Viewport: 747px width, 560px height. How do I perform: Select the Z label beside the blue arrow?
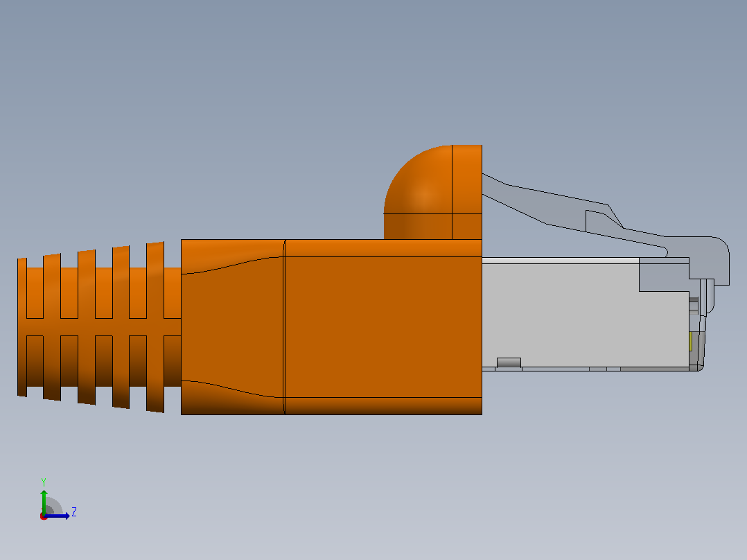(74, 512)
